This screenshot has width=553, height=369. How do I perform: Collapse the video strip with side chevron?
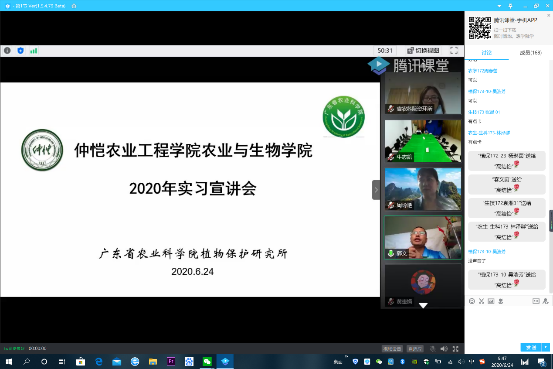tap(376, 190)
